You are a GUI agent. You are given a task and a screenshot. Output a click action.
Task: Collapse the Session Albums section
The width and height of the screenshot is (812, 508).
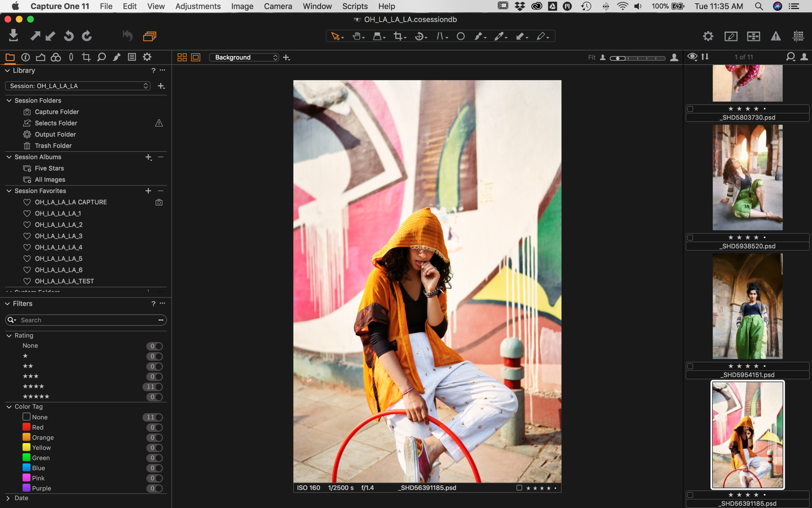click(x=9, y=157)
